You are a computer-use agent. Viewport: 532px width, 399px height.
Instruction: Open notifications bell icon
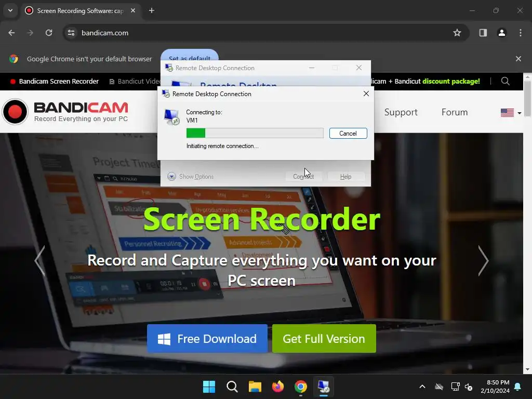click(518, 387)
